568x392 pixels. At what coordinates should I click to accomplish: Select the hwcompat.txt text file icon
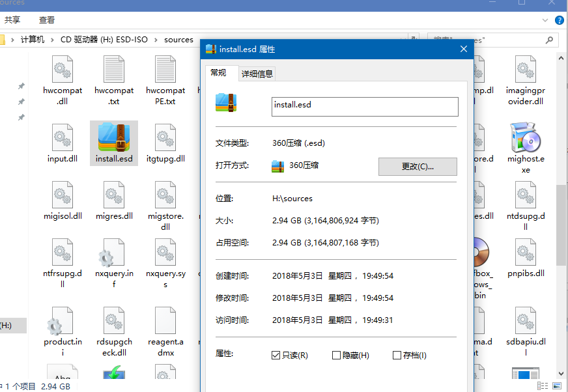click(x=114, y=70)
